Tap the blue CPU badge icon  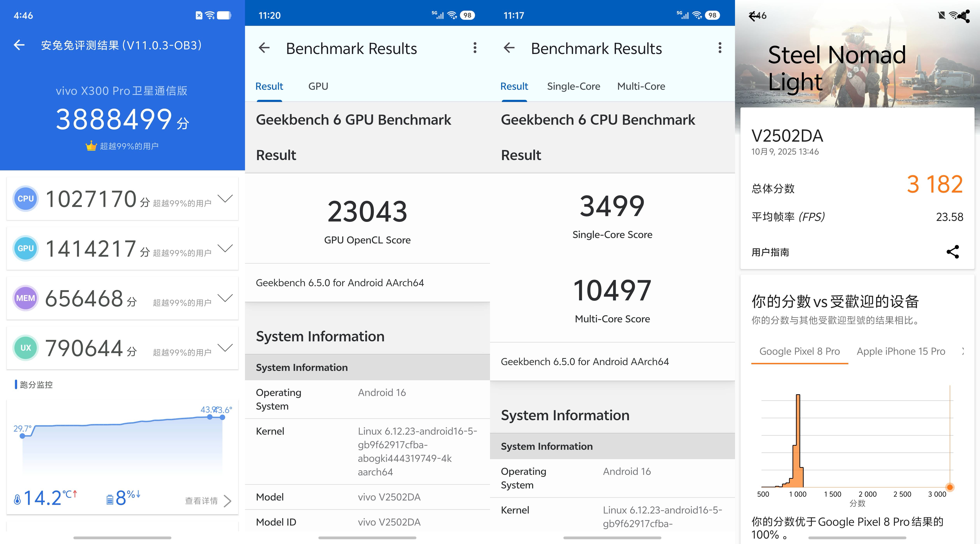(25, 198)
